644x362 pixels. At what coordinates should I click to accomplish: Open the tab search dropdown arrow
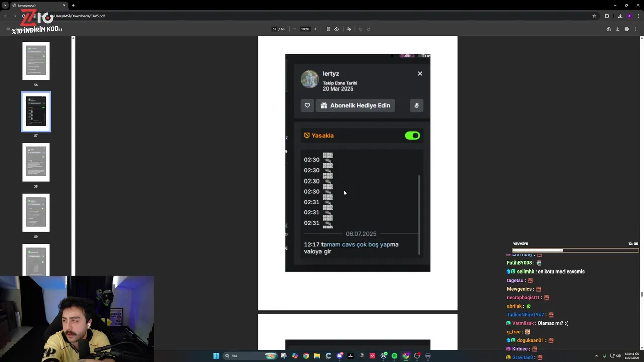pyautogui.click(x=5, y=5)
